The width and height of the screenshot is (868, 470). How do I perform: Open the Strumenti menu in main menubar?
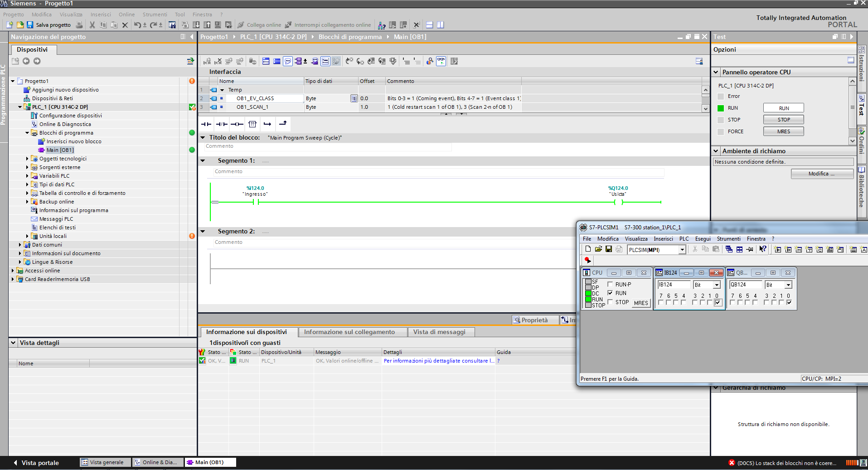155,15
